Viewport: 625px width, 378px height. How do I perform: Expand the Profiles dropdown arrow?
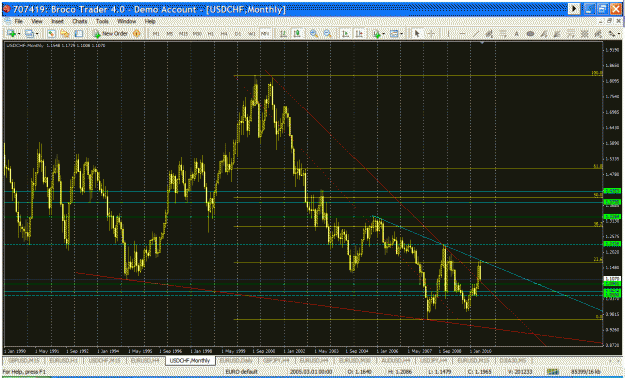pos(36,34)
